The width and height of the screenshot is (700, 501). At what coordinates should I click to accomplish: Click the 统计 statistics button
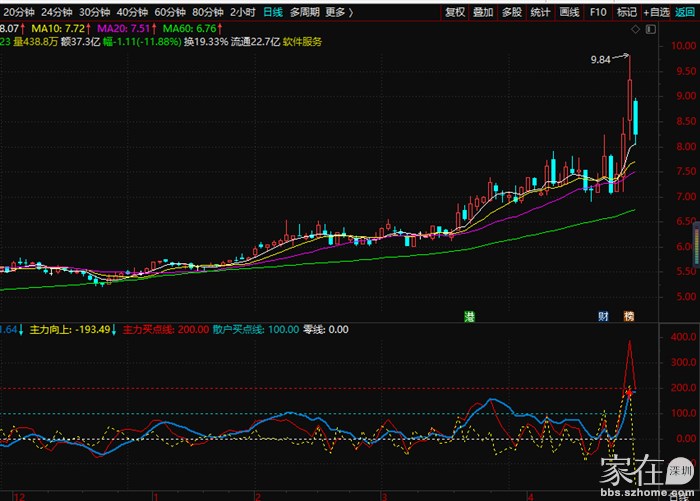(x=540, y=12)
